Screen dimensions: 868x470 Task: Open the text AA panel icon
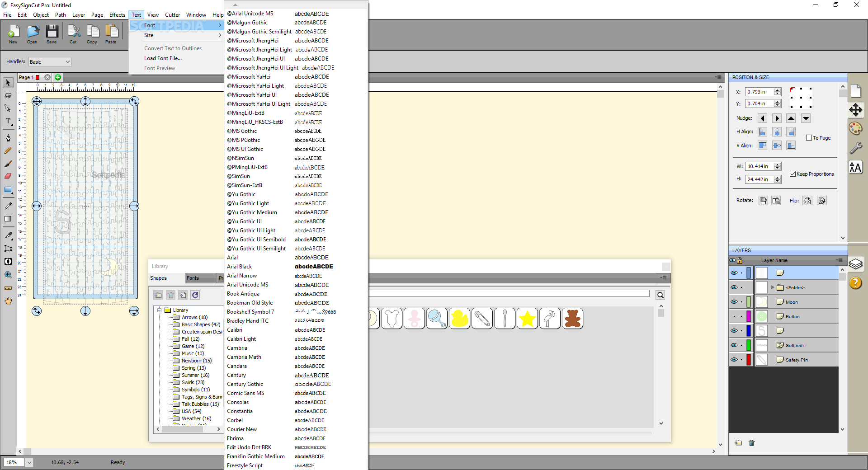pyautogui.click(x=855, y=168)
